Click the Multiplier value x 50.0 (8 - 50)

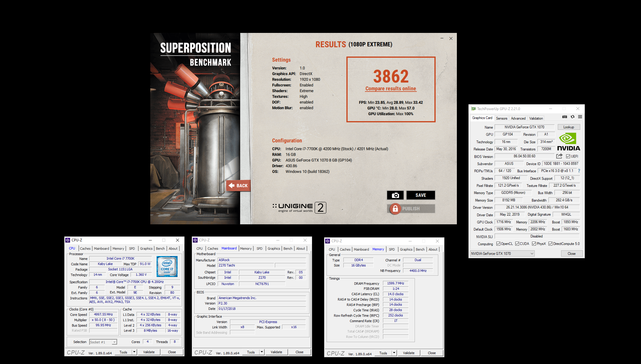pos(103,320)
